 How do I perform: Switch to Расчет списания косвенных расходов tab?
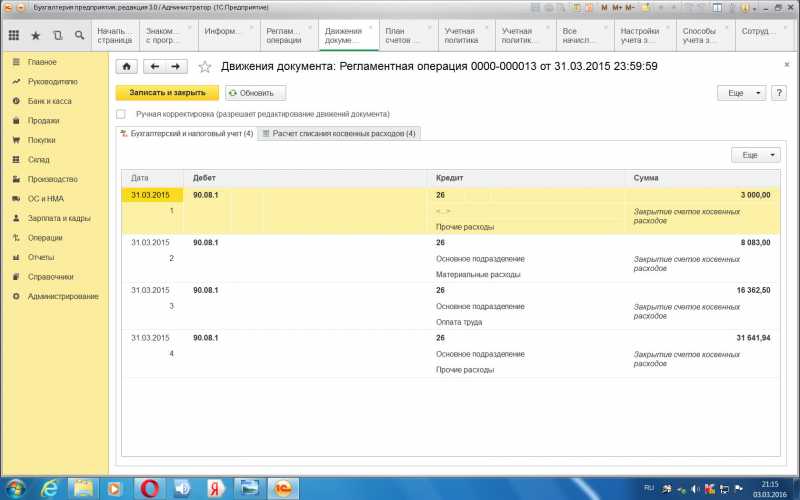[x=339, y=134]
